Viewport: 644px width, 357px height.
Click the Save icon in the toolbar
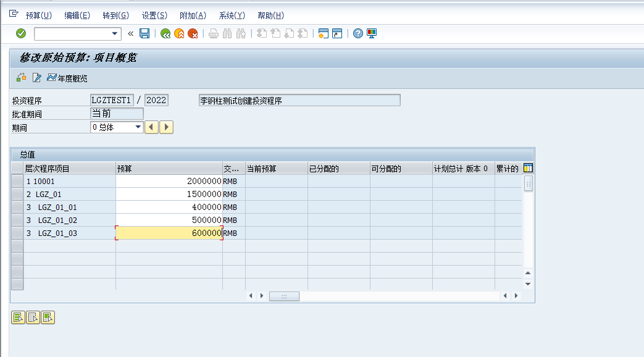point(144,33)
